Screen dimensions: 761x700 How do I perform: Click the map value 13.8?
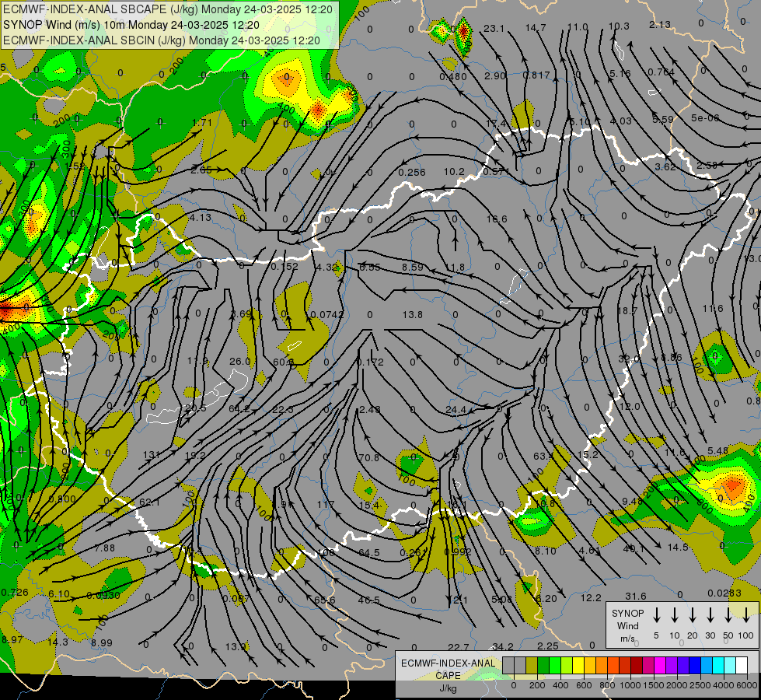pyautogui.click(x=412, y=315)
